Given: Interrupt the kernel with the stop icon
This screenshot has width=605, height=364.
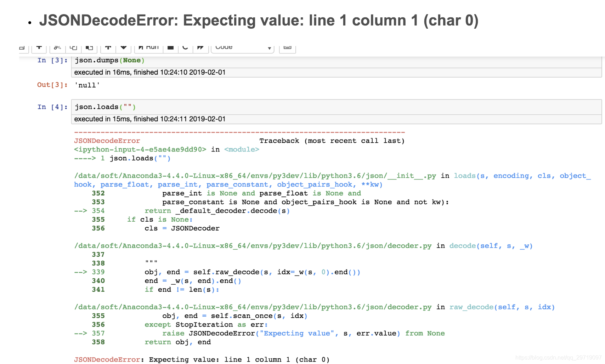Looking at the screenshot, I should 170,48.
